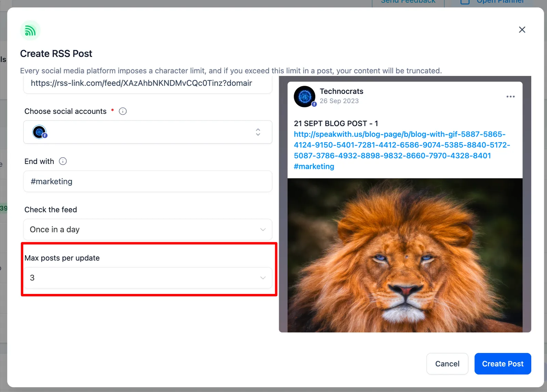Click selected account avatar in accounts field

click(39, 132)
